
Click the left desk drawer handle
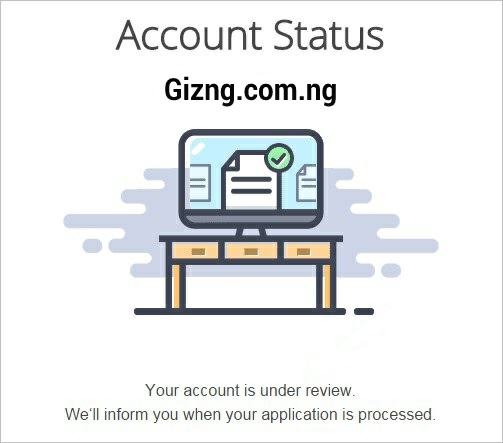click(x=198, y=251)
